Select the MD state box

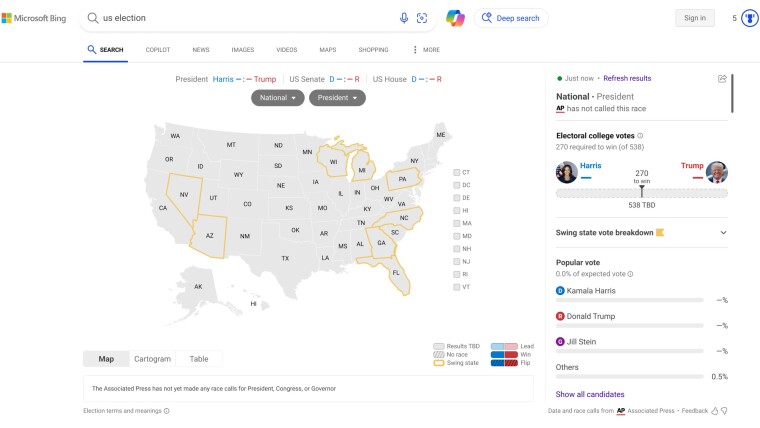[457, 236]
